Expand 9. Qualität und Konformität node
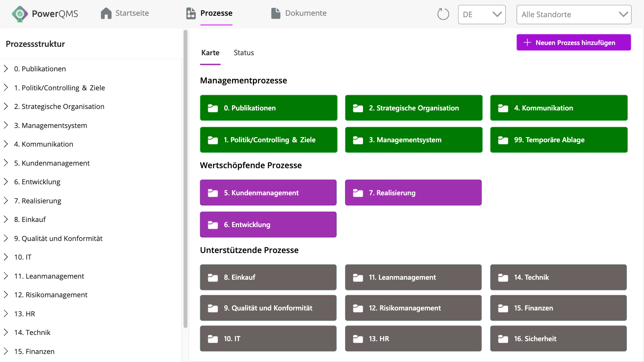Screen dimensions: 644x362 [6, 238]
